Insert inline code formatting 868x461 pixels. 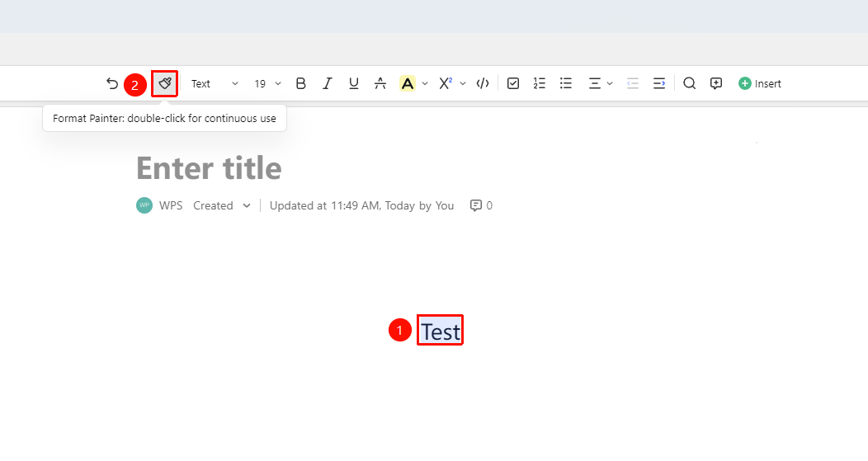pyautogui.click(x=483, y=83)
